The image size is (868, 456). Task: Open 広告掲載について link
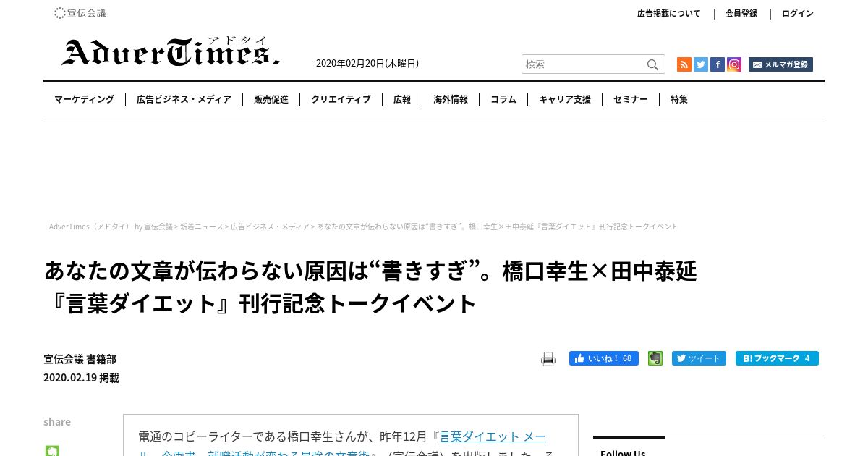click(669, 13)
